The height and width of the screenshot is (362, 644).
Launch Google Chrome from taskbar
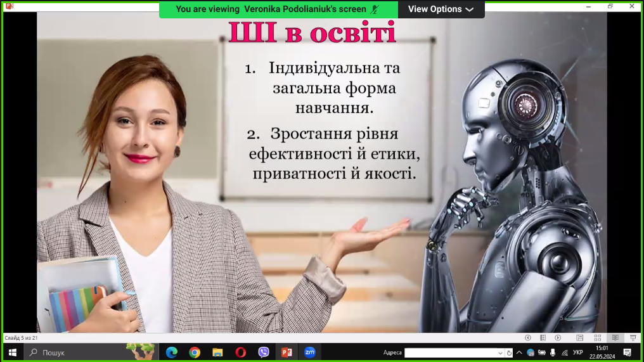(195, 352)
